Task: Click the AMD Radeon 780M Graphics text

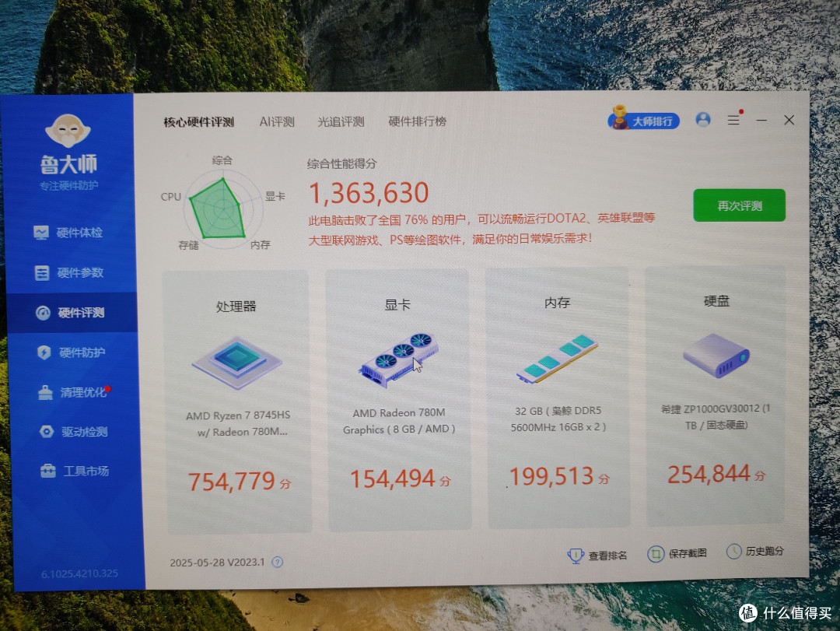Action: tap(399, 421)
